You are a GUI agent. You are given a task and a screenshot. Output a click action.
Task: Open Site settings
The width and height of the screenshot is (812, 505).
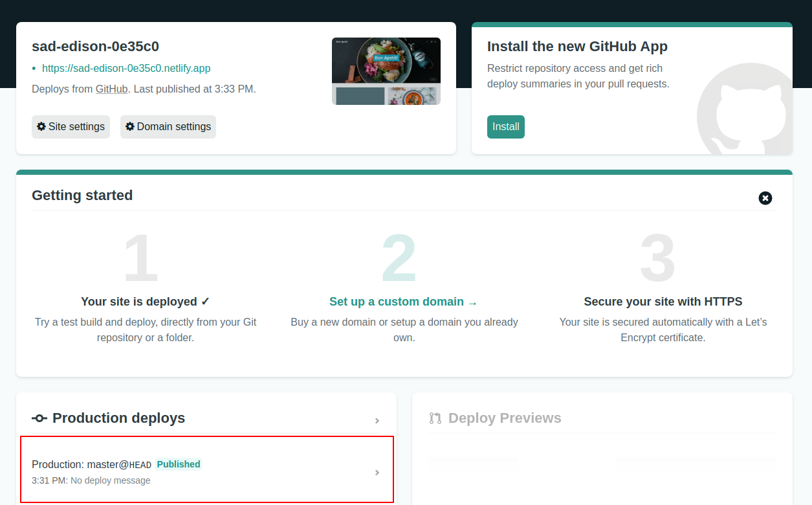(71, 127)
